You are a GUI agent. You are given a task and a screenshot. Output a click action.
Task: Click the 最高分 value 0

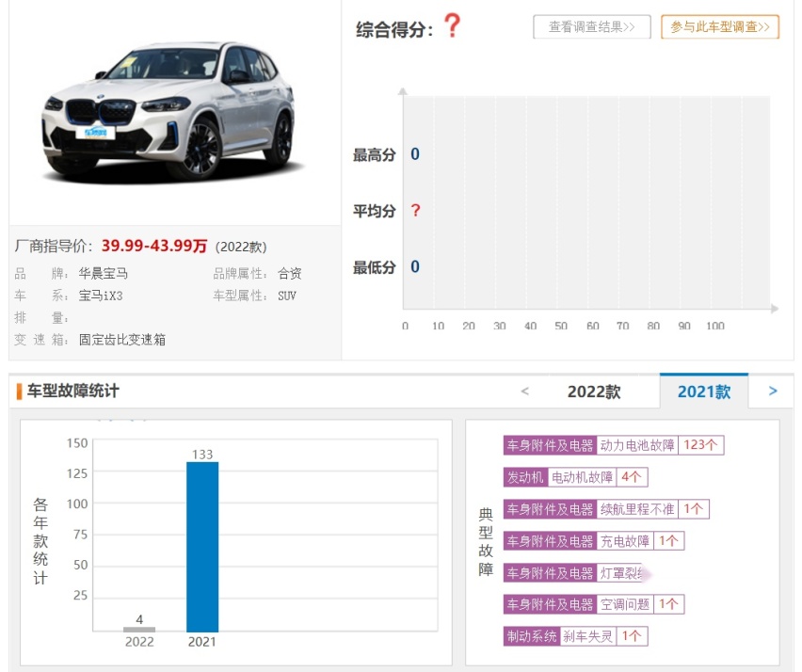(415, 154)
